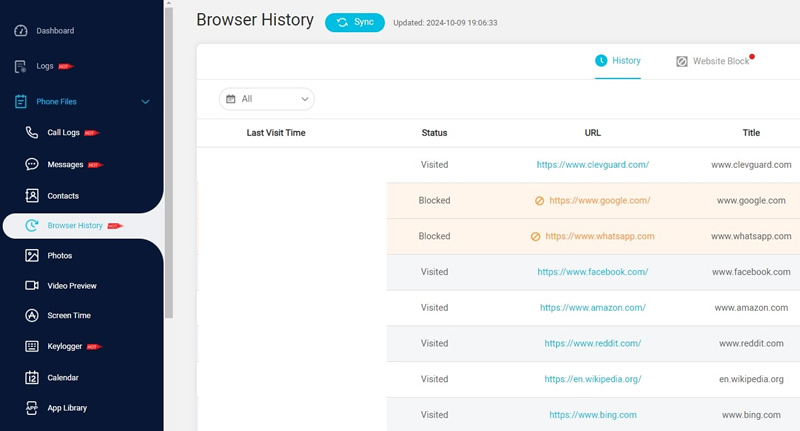The width and height of the screenshot is (800, 431).
Task: Click the Last Visit Time column header
Action: point(276,133)
